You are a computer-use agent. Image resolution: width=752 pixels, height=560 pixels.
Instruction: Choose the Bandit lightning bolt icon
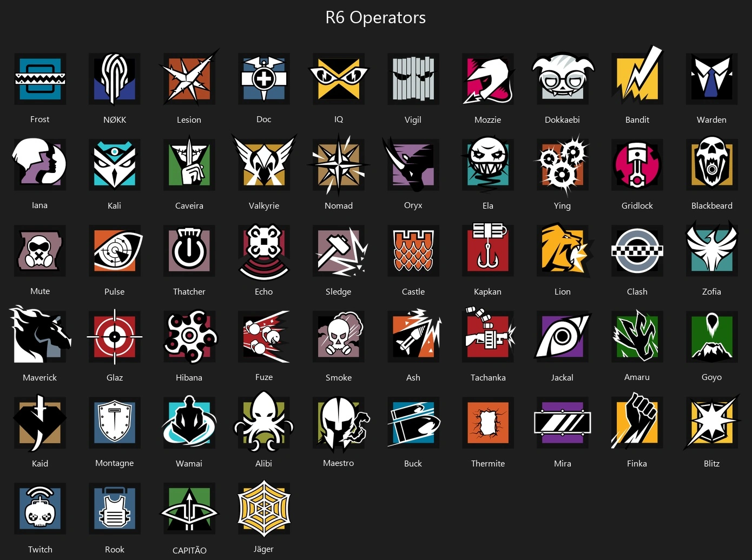coord(637,76)
